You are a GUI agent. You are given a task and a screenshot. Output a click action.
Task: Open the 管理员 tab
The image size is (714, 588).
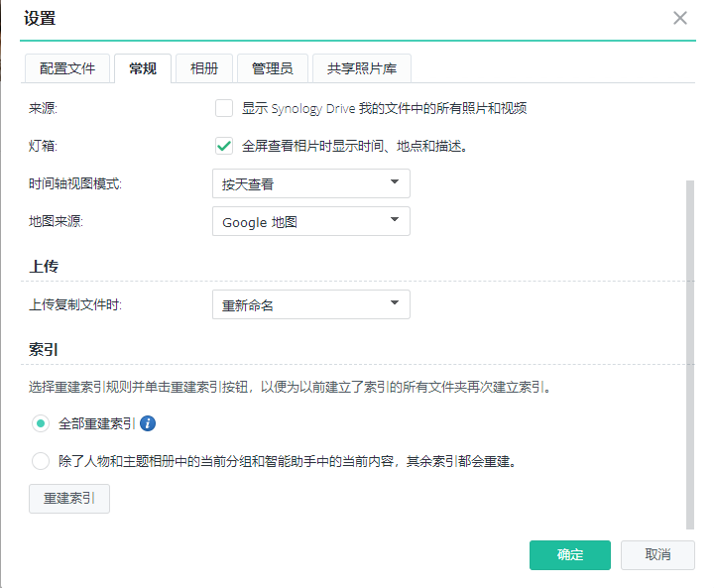pos(273,68)
